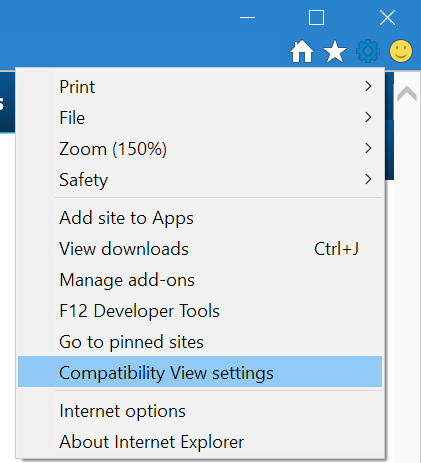Select the File menu entry

200,118
